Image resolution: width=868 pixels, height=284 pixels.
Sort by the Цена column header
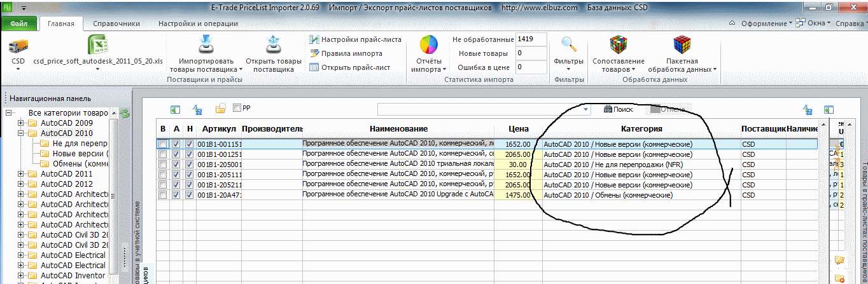519,129
